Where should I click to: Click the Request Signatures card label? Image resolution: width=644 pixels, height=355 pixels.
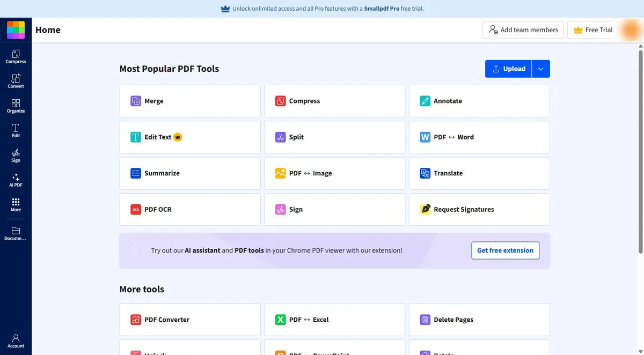click(464, 210)
